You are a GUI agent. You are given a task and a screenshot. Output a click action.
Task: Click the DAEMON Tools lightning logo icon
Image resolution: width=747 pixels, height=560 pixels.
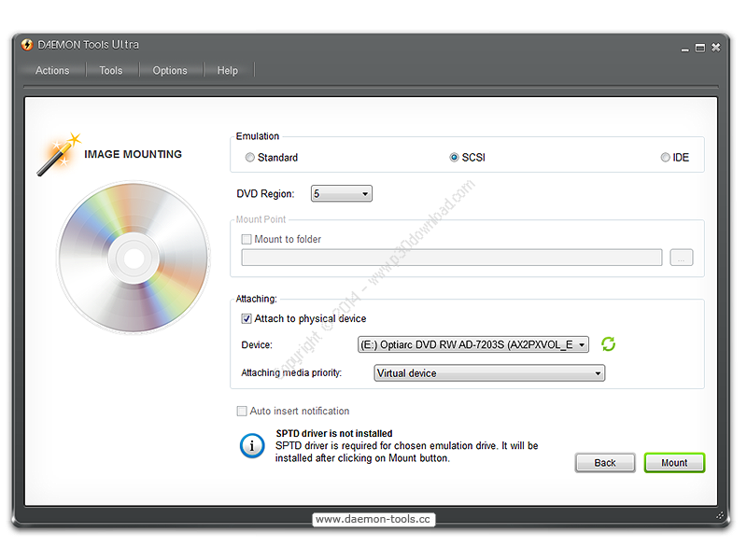click(x=27, y=45)
